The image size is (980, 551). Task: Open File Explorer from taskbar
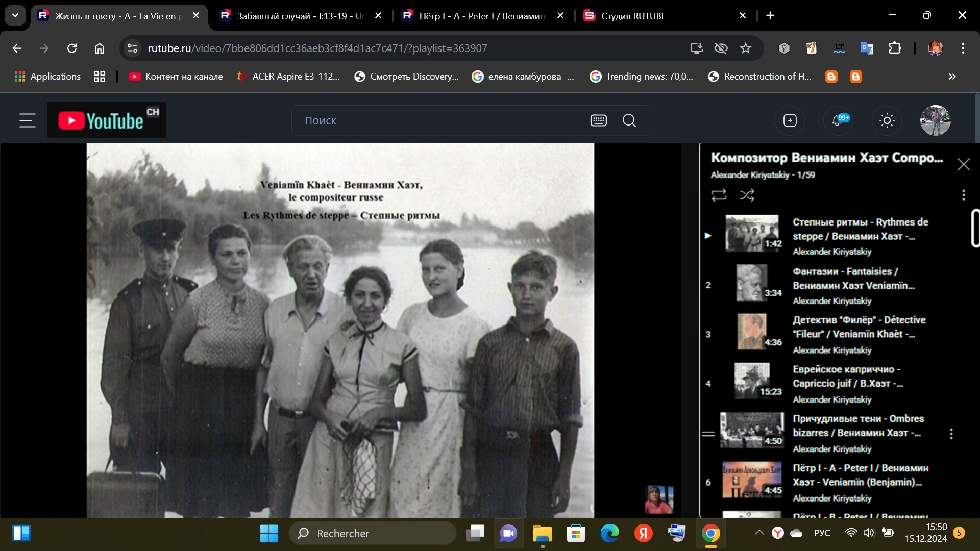[x=542, y=534]
